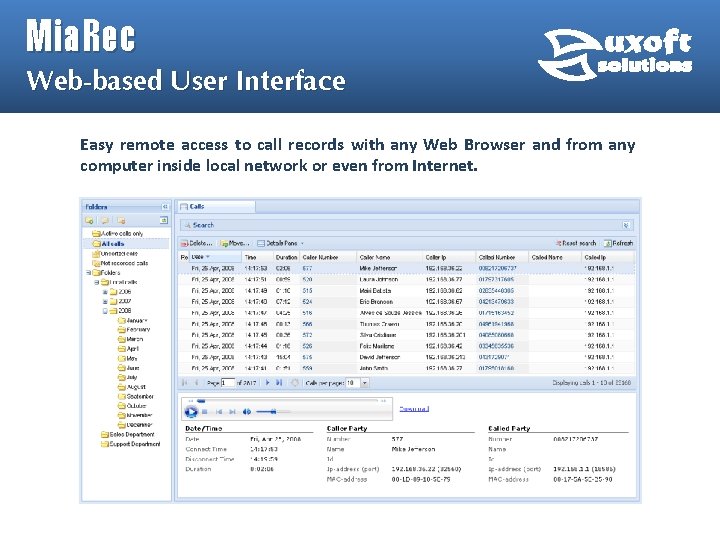
Task: Select the January folder
Action: point(133,321)
